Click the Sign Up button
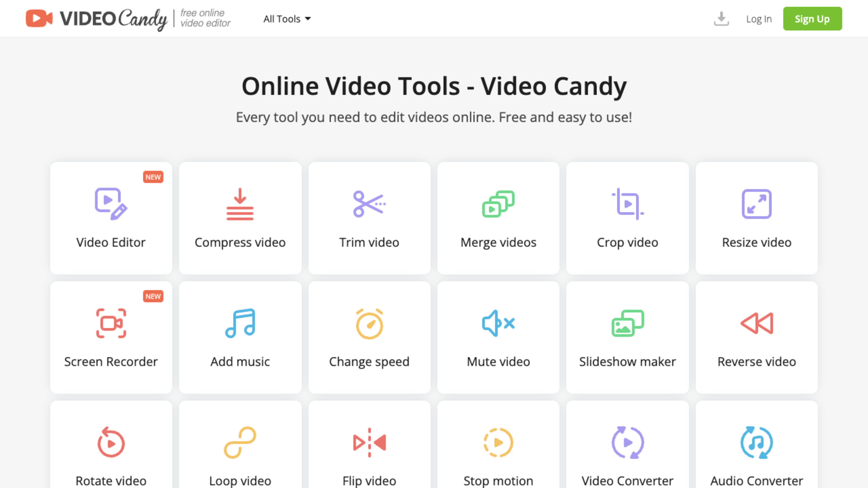The height and width of the screenshot is (488, 868). coord(812,19)
